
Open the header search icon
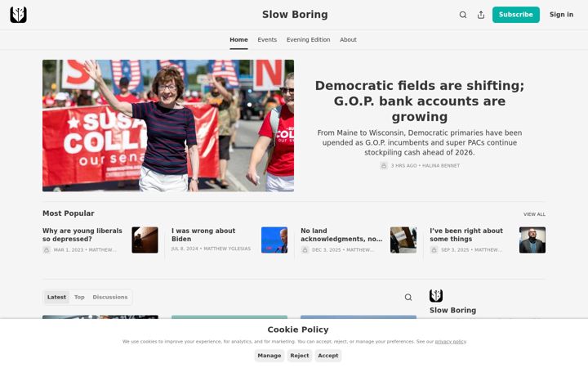pos(463,15)
